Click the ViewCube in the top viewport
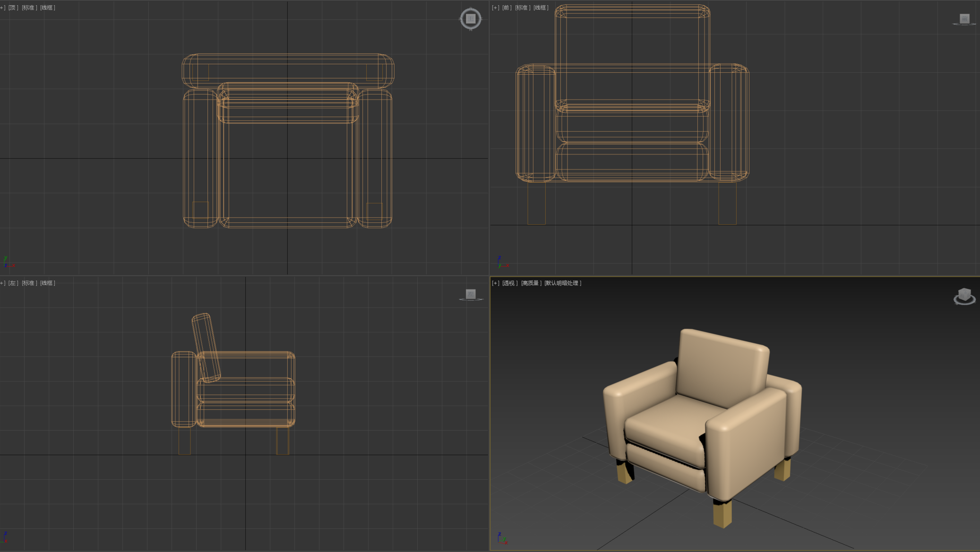This screenshot has width=980, height=552. pyautogui.click(x=470, y=18)
